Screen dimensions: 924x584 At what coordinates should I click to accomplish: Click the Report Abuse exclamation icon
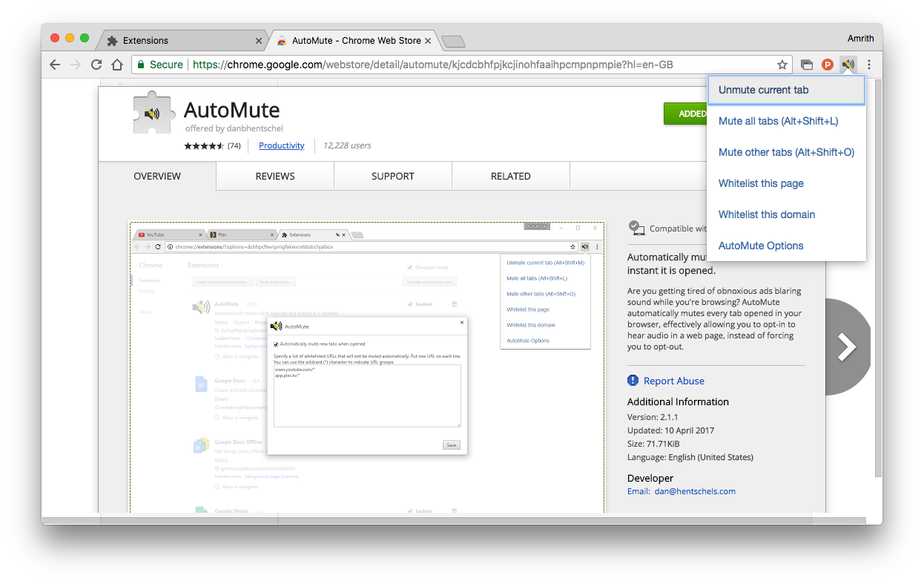click(x=633, y=381)
